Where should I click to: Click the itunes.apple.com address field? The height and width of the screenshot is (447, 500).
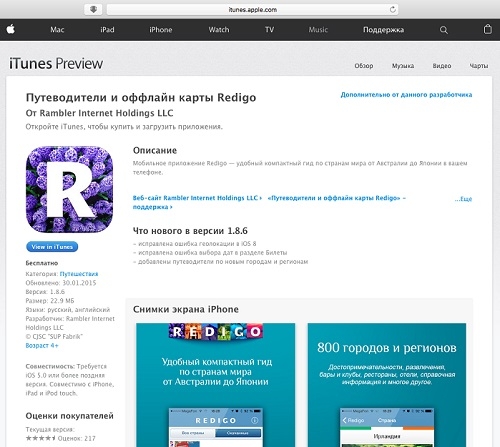252,10
